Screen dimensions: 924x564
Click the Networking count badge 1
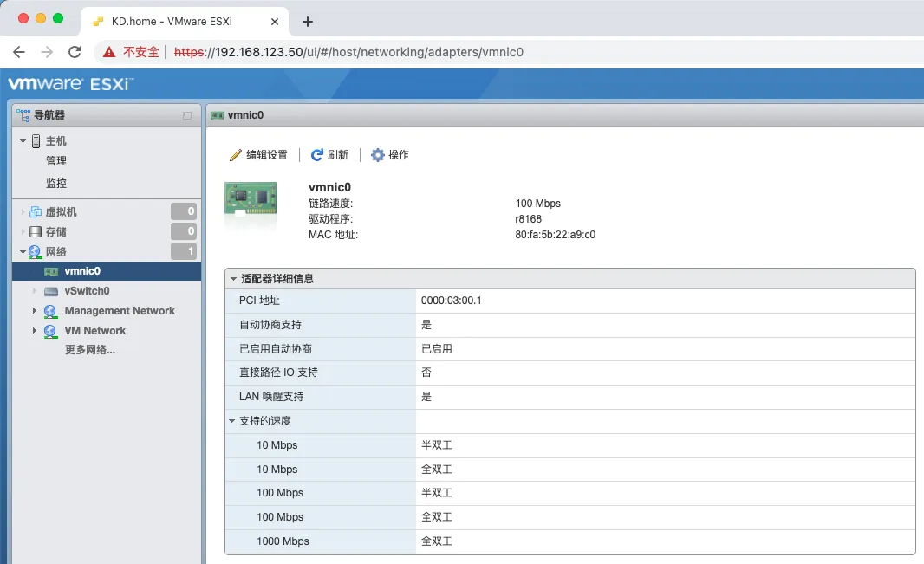184,251
